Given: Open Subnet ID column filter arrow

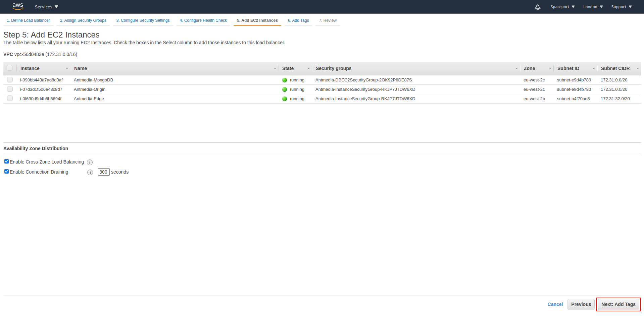Looking at the screenshot, I should click(x=594, y=68).
